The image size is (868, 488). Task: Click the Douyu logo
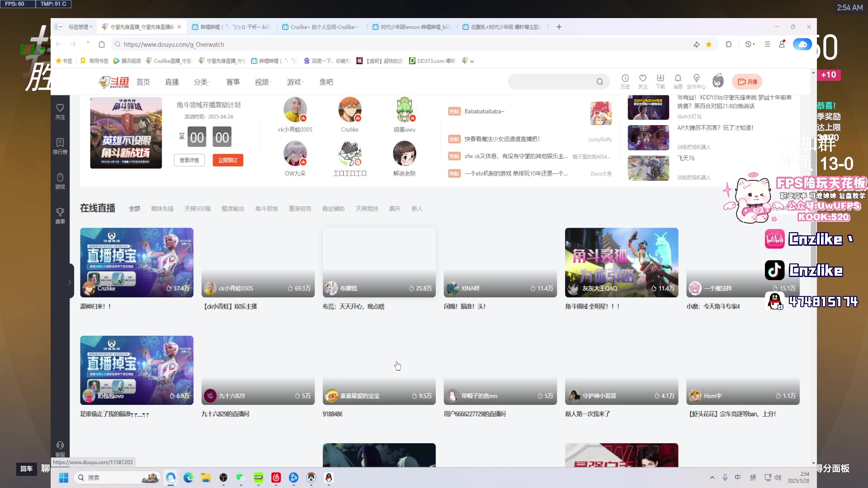tap(114, 82)
